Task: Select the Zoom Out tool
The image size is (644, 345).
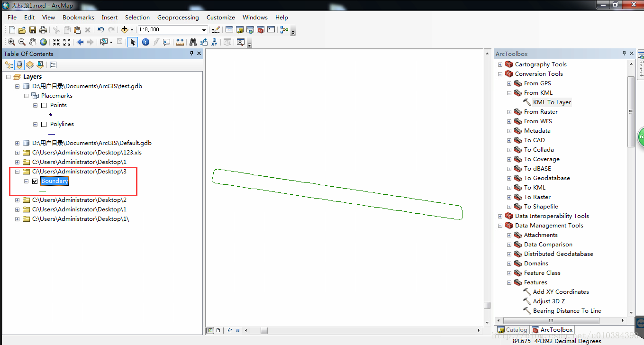Action: click(22, 42)
